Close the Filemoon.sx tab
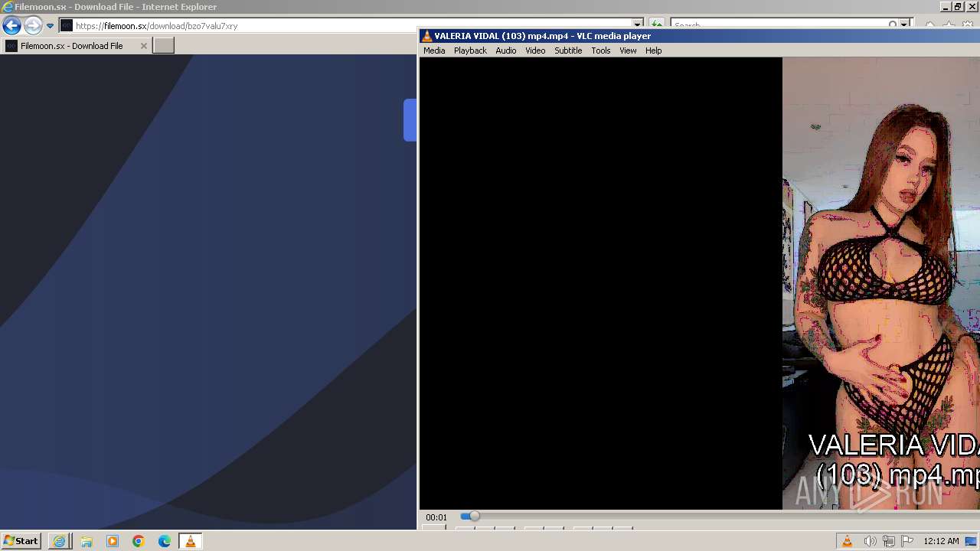The image size is (980, 551). (143, 46)
